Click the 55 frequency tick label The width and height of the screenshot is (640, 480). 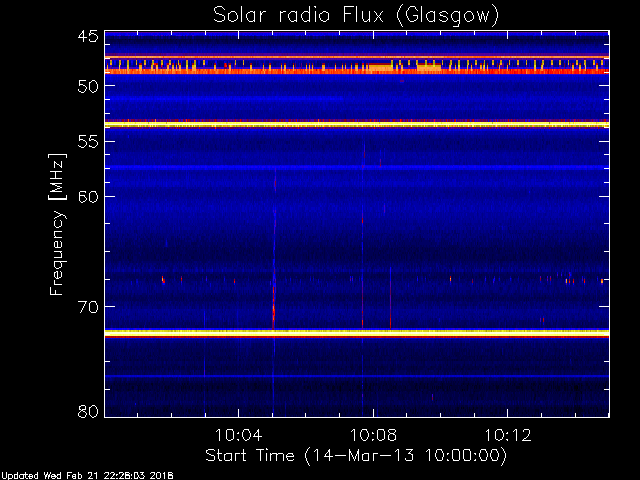pyautogui.click(x=88, y=142)
